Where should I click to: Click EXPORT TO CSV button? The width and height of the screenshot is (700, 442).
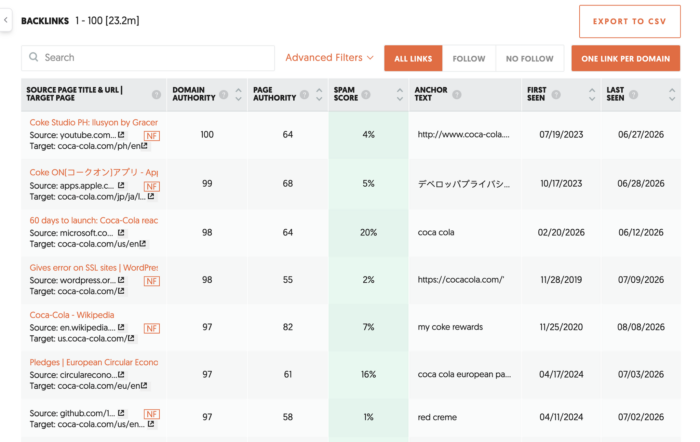click(x=629, y=21)
